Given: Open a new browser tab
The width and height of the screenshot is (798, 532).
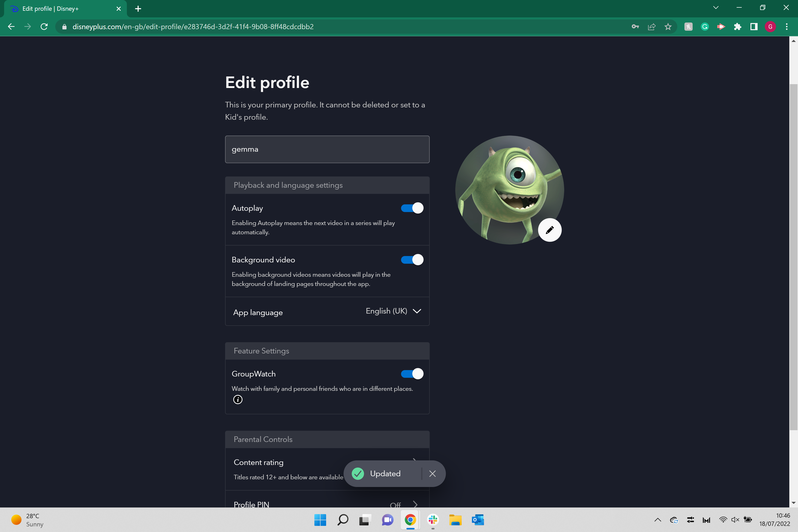Looking at the screenshot, I should coord(138,9).
